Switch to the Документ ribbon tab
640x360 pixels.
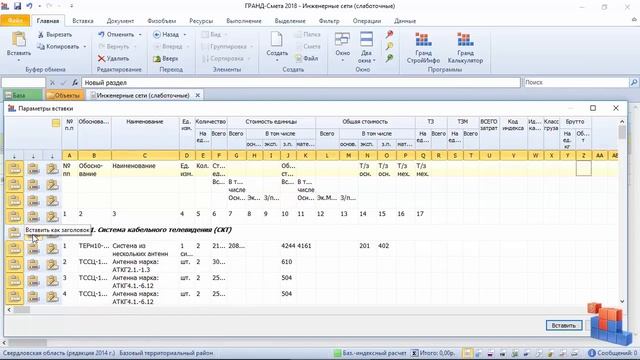[x=120, y=21]
